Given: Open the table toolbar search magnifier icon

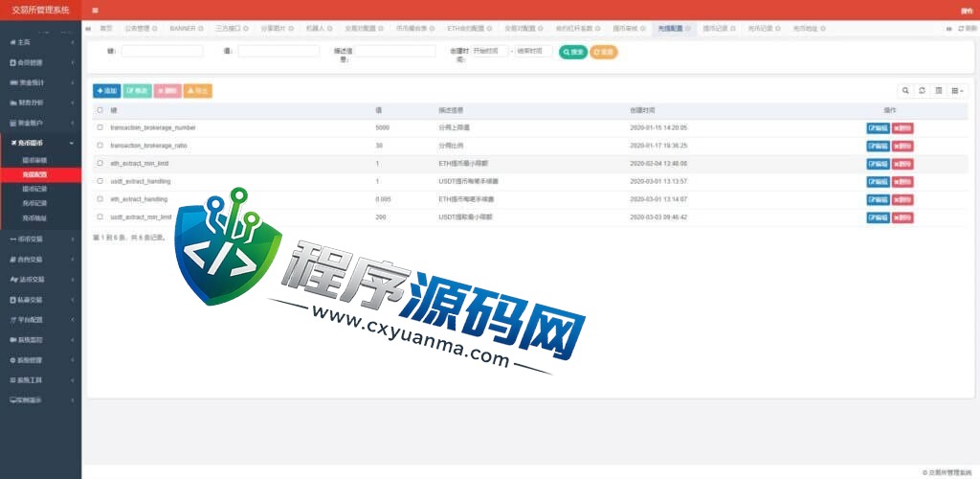Looking at the screenshot, I should coord(905,91).
